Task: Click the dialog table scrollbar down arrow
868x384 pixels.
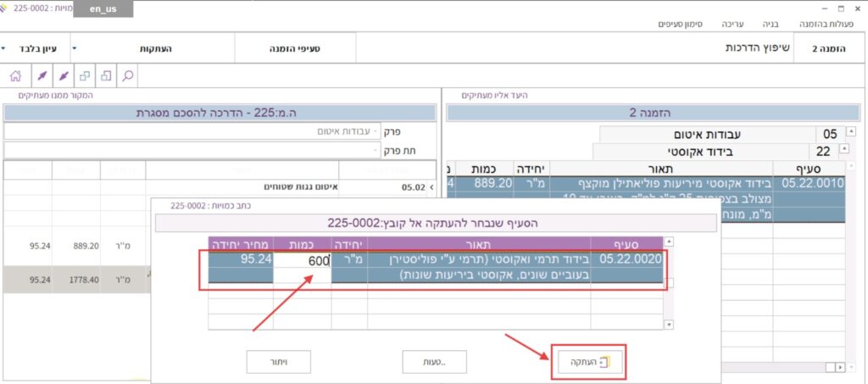Action: click(669, 324)
